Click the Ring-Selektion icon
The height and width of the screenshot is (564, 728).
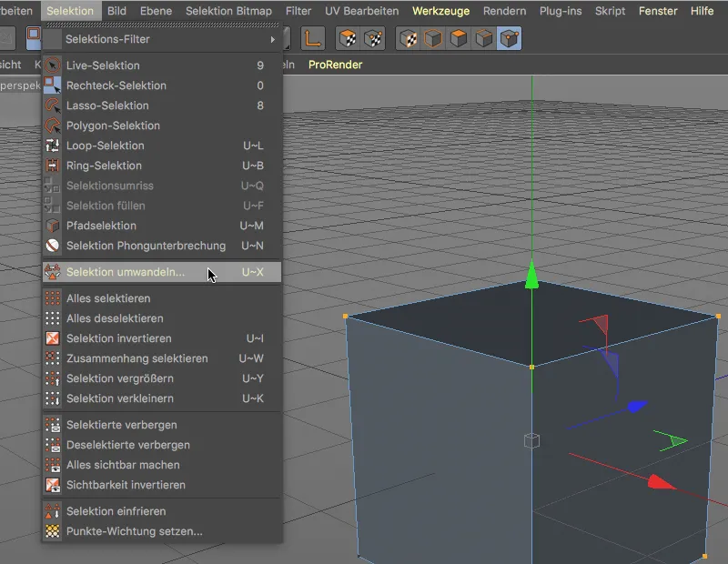53,166
